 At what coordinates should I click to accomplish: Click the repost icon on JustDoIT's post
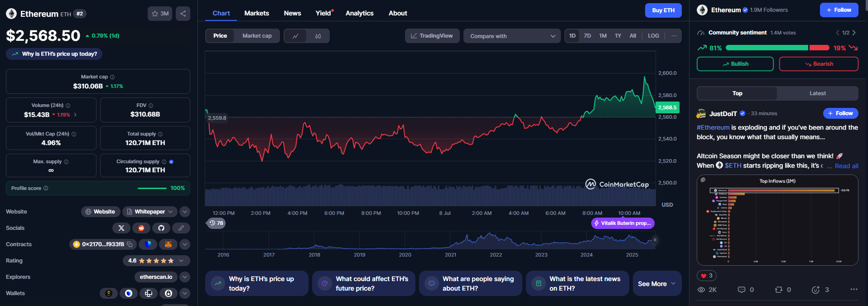[x=779, y=290]
